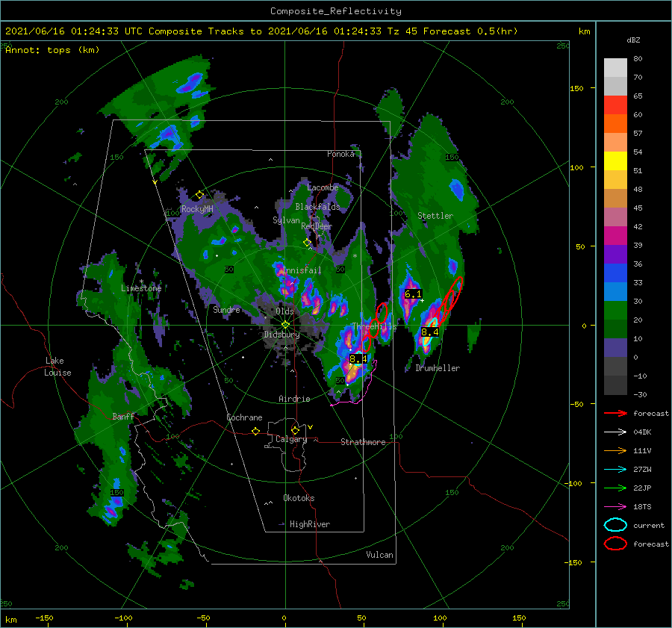This screenshot has height=628, width=672.
Task: Click the RockyMH label
Action: pyautogui.click(x=197, y=209)
